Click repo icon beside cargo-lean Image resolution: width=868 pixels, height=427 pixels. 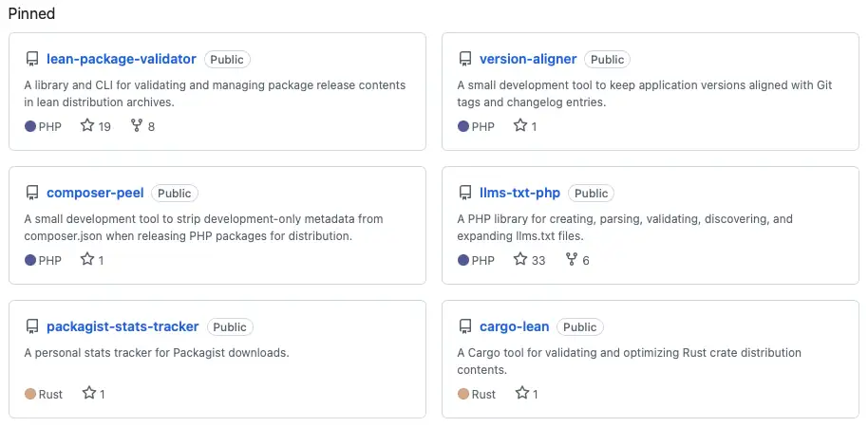[x=465, y=326]
